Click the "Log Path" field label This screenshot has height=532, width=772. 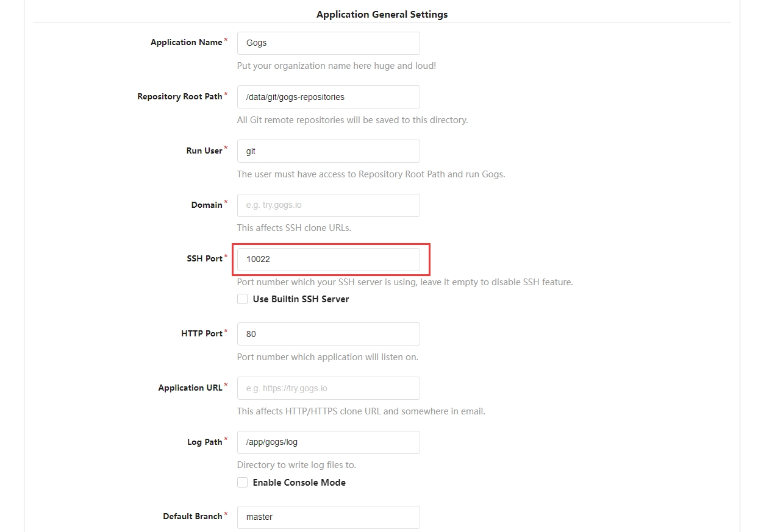click(205, 442)
